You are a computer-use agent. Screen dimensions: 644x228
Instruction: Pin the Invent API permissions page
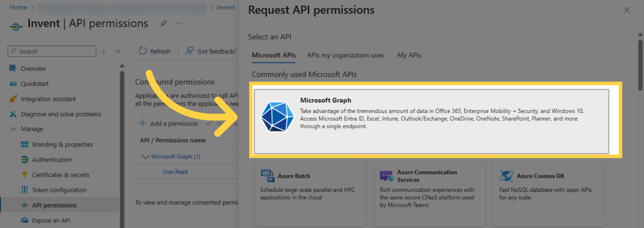coord(163,23)
